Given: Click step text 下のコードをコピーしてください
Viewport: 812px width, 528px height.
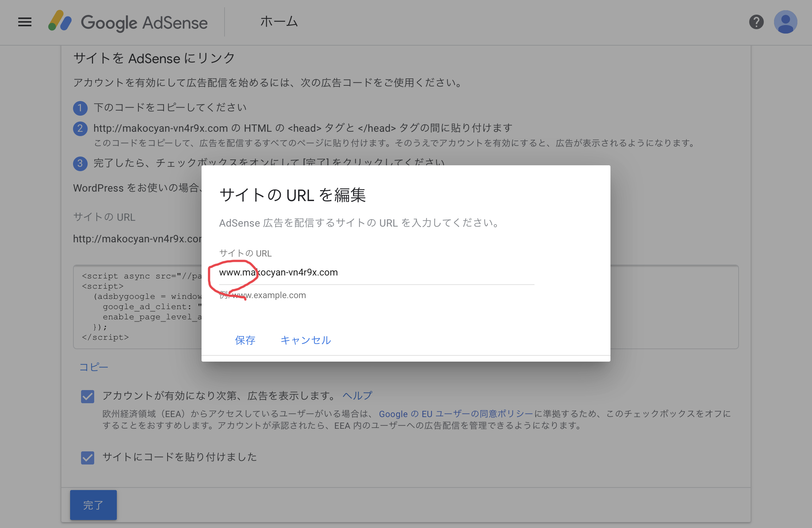Looking at the screenshot, I should click(x=170, y=107).
